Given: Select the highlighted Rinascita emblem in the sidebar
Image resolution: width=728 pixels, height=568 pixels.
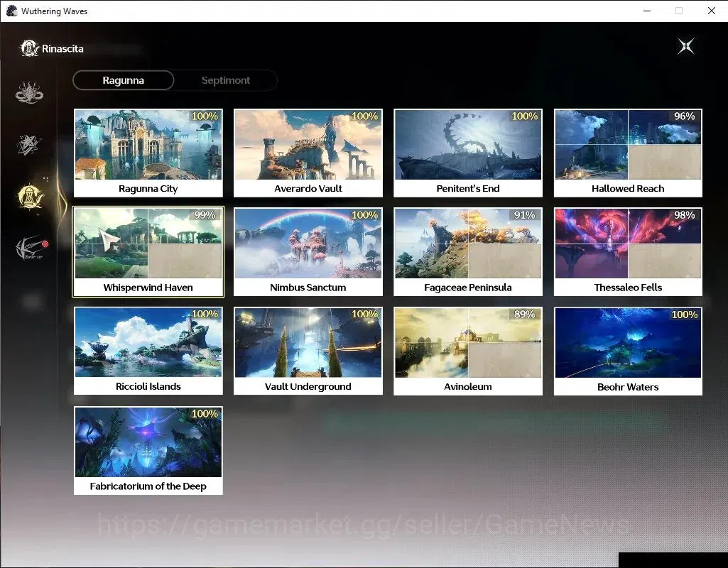Looking at the screenshot, I should pos(30,196).
